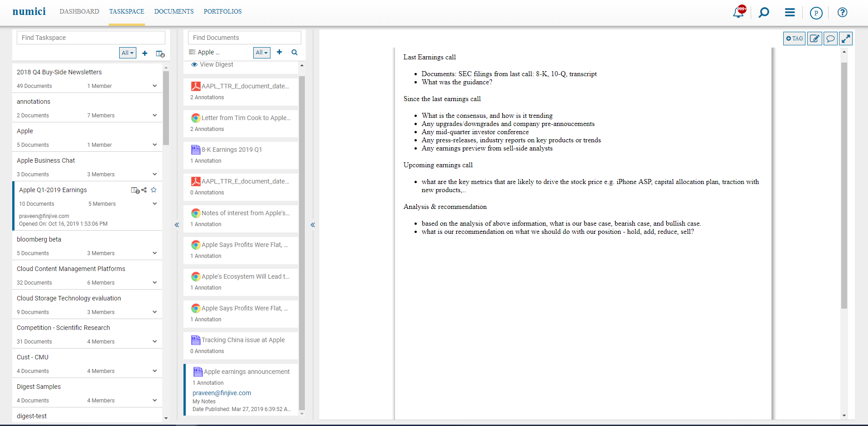Collapse documents panel double-arrow
Image resolution: width=868 pixels, height=426 pixels.
point(313,225)
